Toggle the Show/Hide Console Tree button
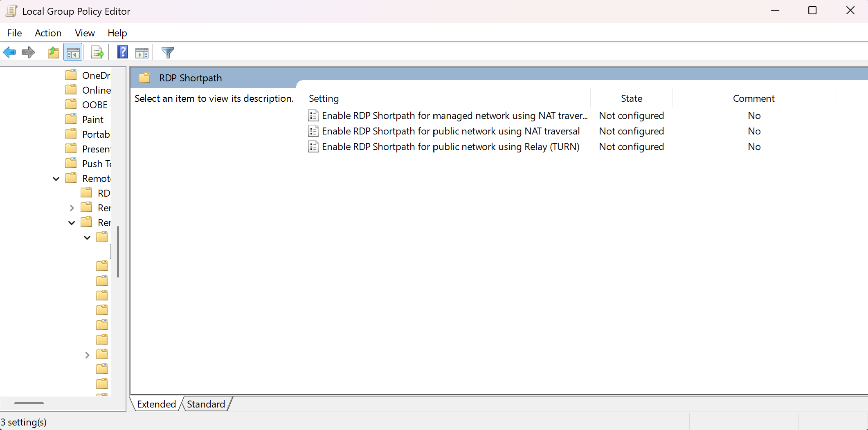The width and height of the screenshot is (868, 430). [73, 52]
